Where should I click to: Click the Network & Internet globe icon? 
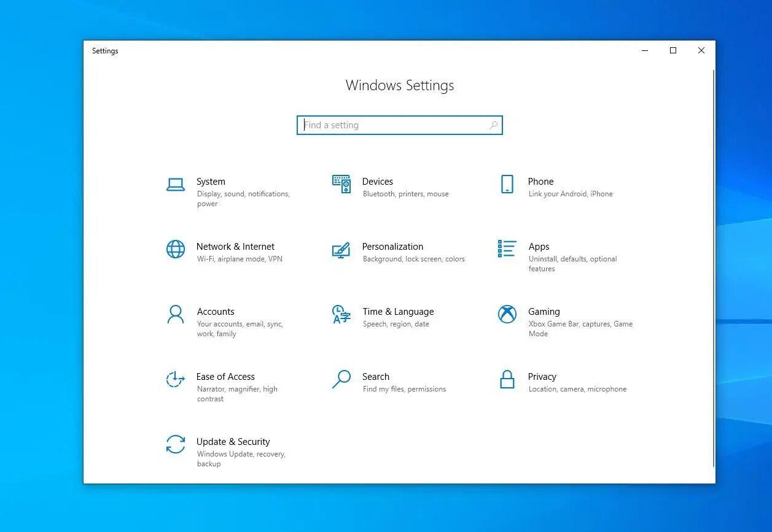176,249
